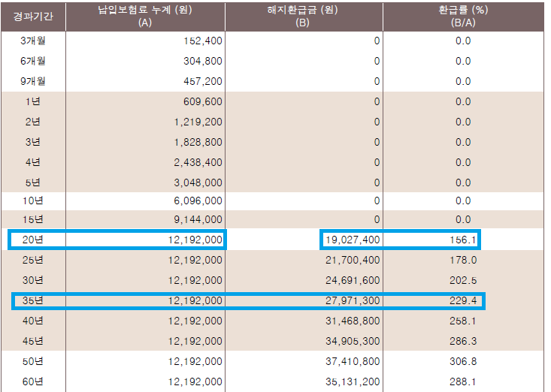Select the value 304,800
This screenshot has height=392, width=551.
click(x=203, y=62)
